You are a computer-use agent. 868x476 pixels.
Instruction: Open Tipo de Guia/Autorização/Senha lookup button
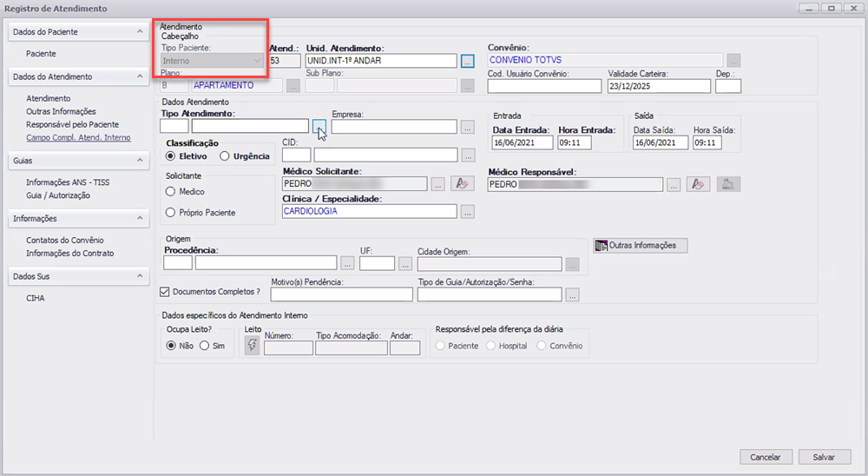point(572,294)
